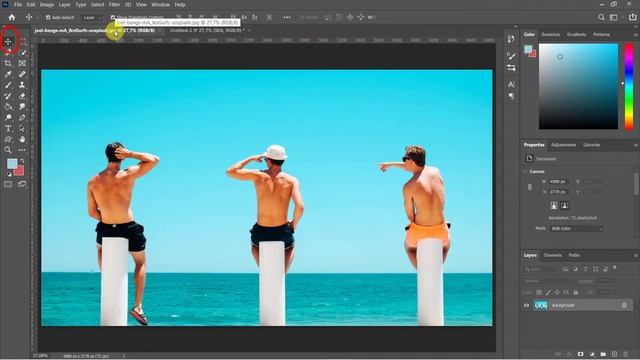The image size is (640, 360).
Task: Select the Crop tool
Action: 8,63
